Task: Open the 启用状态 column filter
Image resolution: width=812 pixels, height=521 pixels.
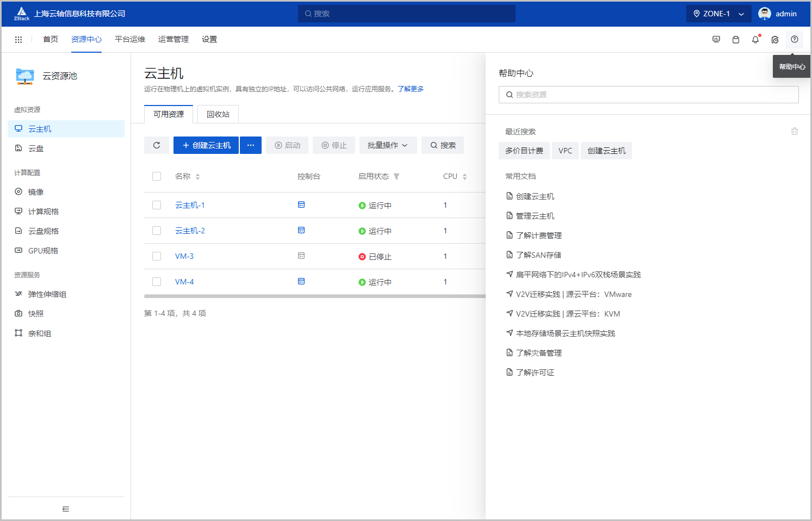Action: pos(396,176)
